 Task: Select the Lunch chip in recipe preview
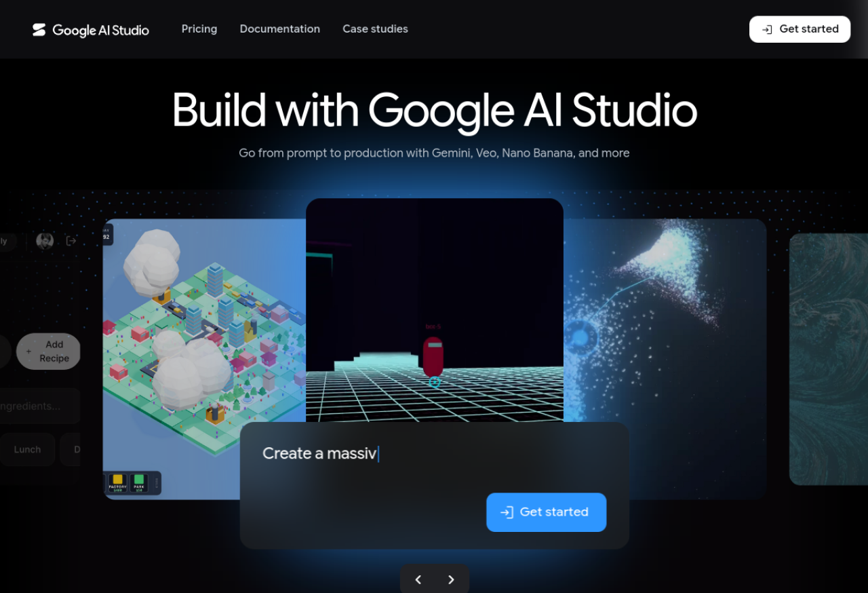(27, 450)
